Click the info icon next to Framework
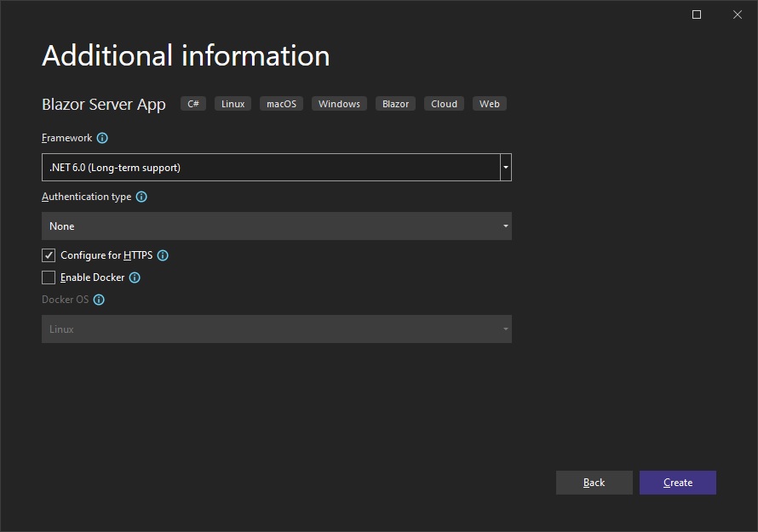The height and width of the screenshot is (532, 758). click(x=102, y=138)
